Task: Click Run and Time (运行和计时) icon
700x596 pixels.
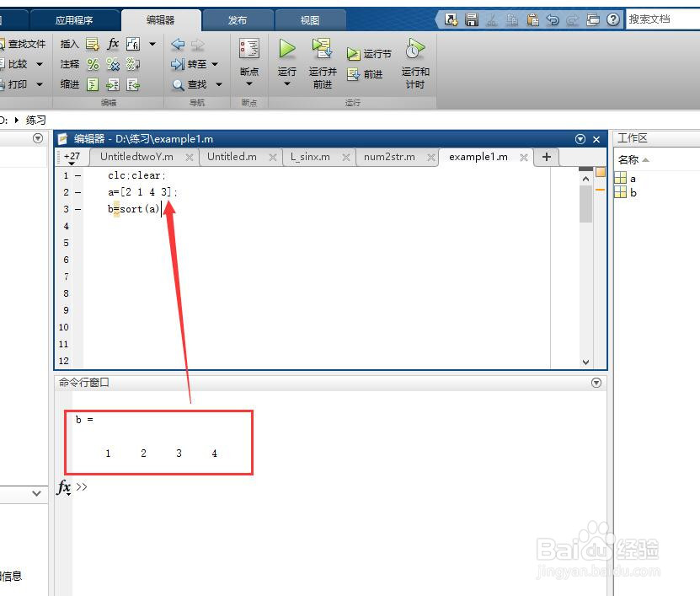Action: tap(415, 49)
